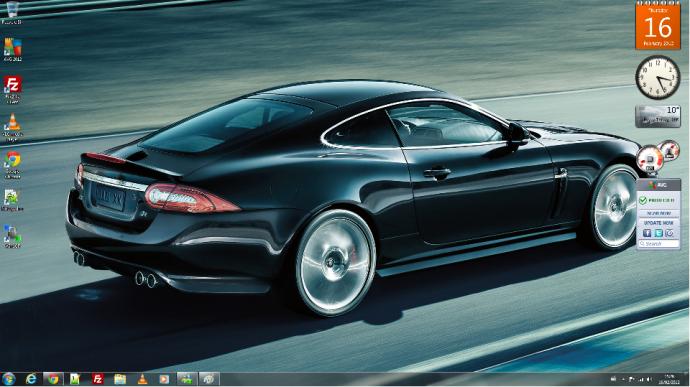Select the AVG 2012 desktop shortcut

click(x=12, y=49)
